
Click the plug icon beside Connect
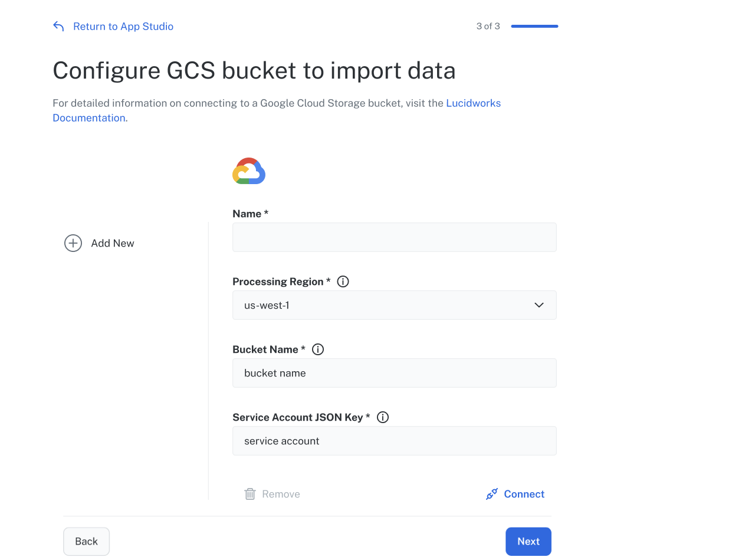492,494
